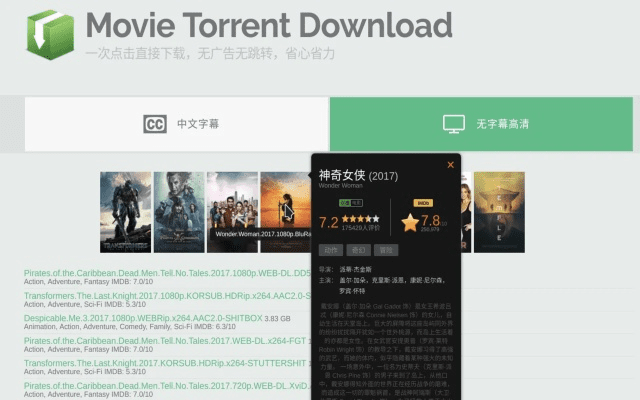
Task: Close the Wonder Woman info popup
Action: coord(450,165)
